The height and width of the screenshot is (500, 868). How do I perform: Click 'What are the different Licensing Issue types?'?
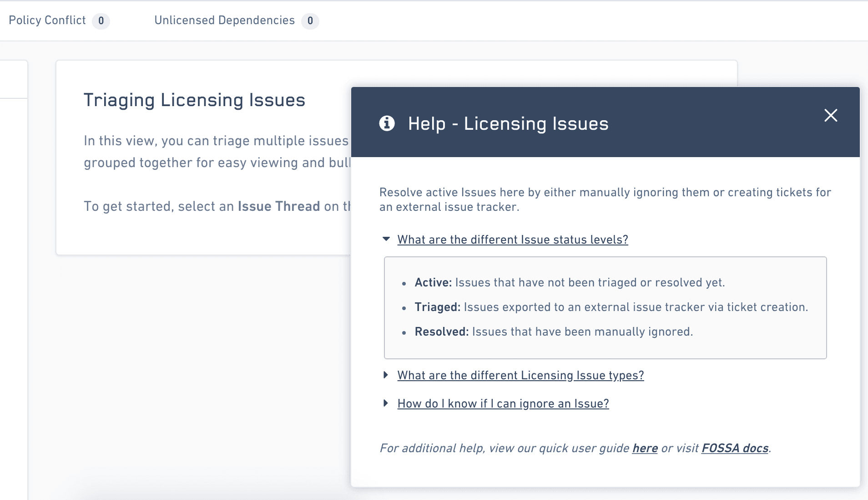click(520, 375)
